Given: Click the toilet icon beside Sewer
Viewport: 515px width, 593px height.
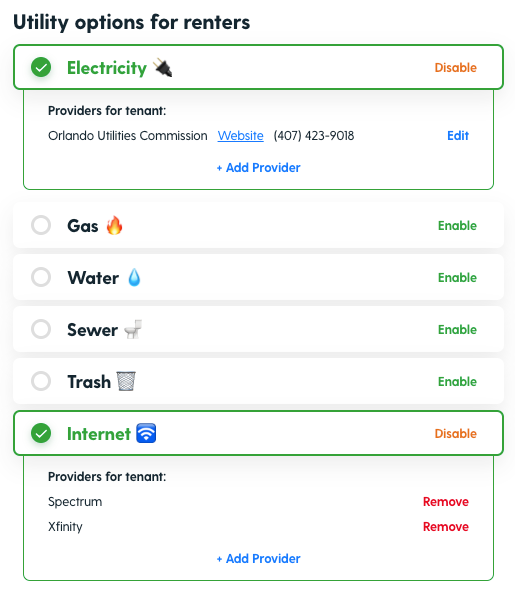Looking at the screenshot, I should pyautogui.click(x=133, y=329).
